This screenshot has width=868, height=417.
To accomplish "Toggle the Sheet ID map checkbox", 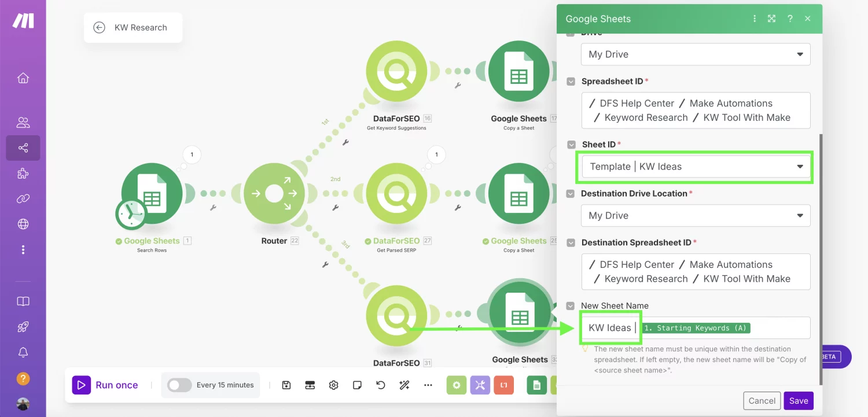I will (x=571, y=145).
